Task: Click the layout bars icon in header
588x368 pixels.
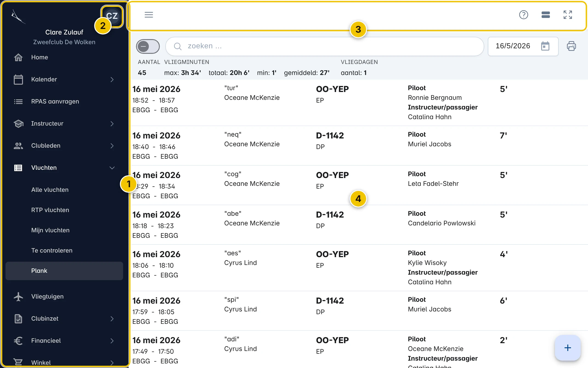Action: 546,14
